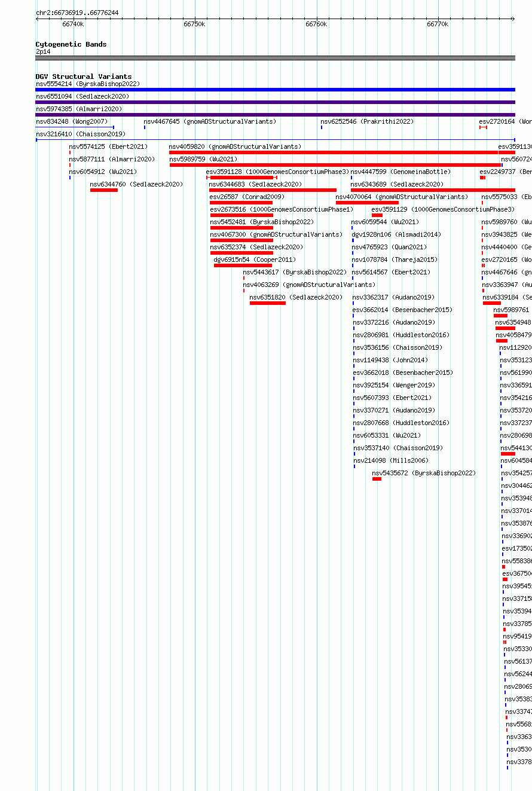This screenshot has height=791, width=532.
Task: Open variant nsv3372216 (Audano2019)
Action: [394, 322]
